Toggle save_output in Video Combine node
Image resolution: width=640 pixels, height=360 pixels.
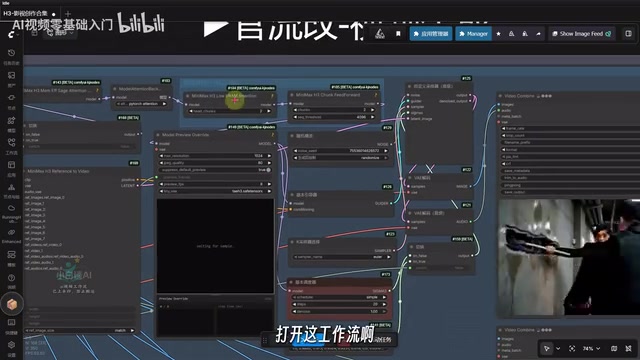pos(570,192)
